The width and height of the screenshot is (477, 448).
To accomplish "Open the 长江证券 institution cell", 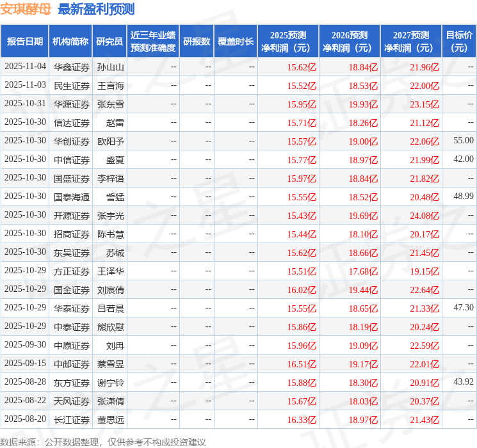I will (x=71, y=420).
